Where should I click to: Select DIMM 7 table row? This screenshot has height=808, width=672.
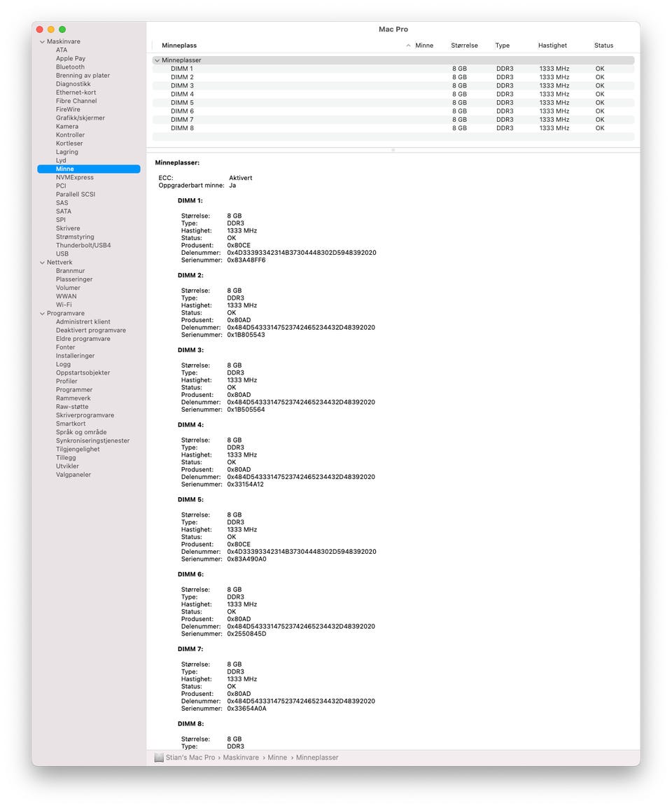coord(393,120)
